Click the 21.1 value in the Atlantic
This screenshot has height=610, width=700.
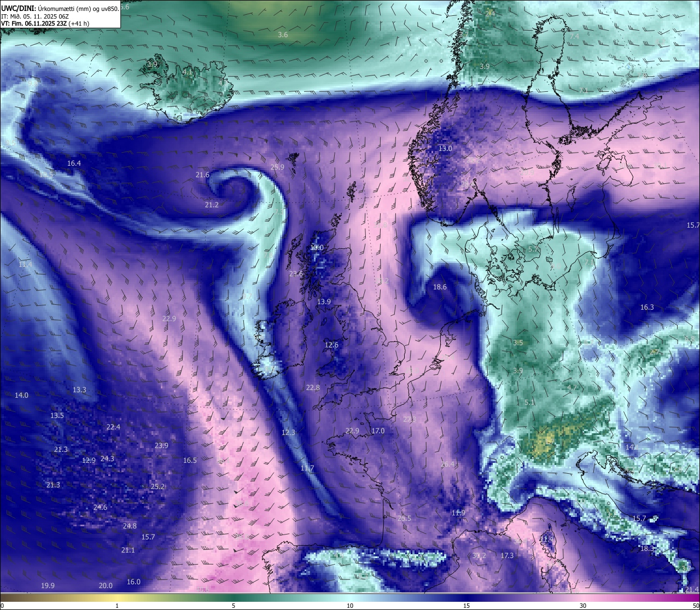point(128,550)
